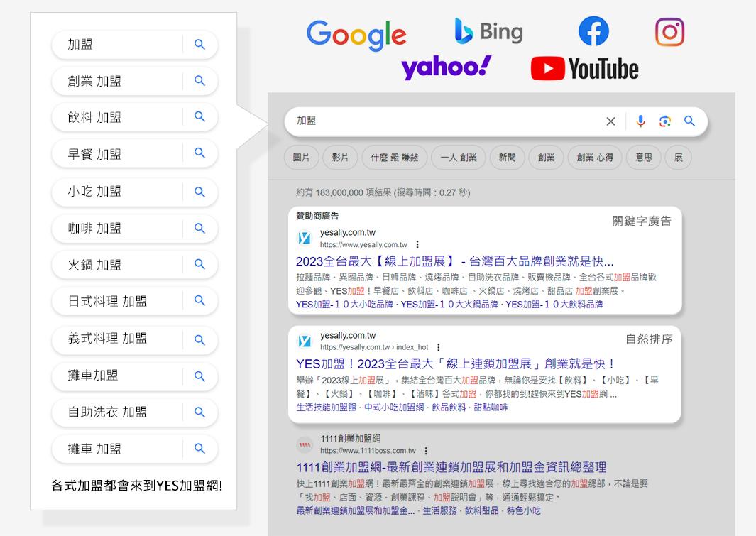Click inside the search input showing 加盟
Image resolution: width=756 pixels, height=536 pixels.
coord(426,121)
